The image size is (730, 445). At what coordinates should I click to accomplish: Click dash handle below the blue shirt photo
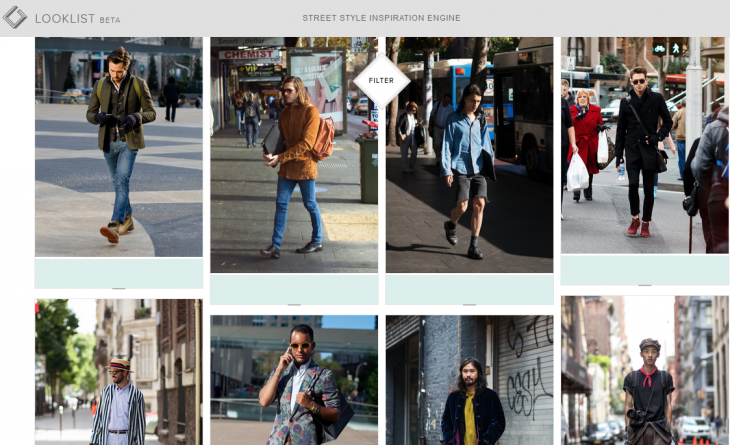point(469,304)
